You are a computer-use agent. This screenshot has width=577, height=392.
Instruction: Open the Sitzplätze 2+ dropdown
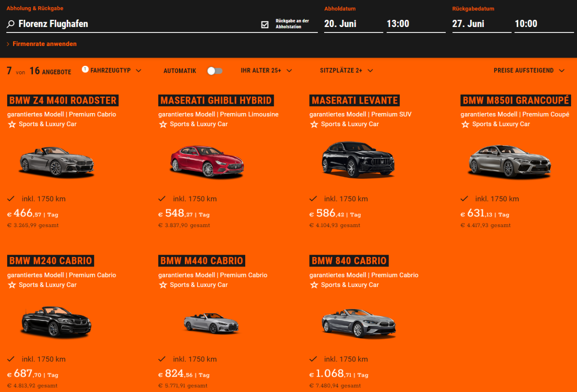[347, 71]
